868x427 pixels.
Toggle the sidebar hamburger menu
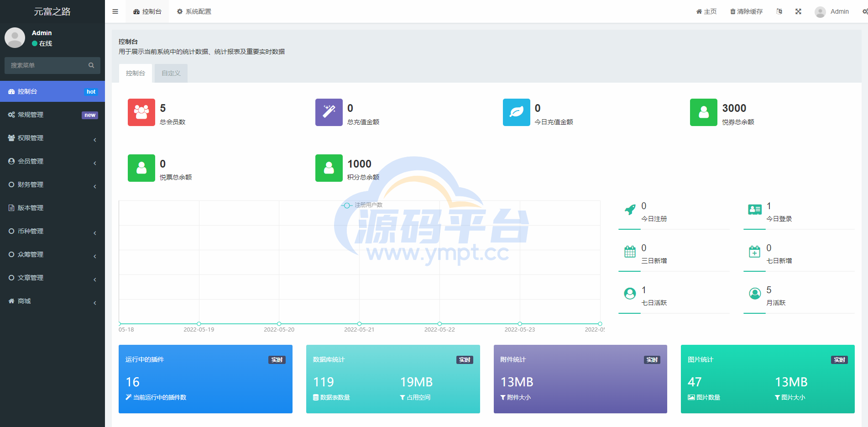[x=115, y=11]
